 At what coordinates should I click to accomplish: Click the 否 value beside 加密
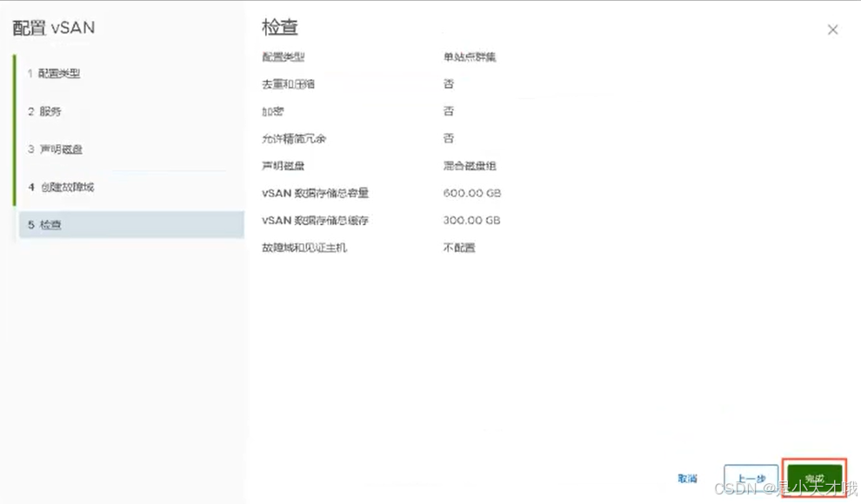(449, 111)
